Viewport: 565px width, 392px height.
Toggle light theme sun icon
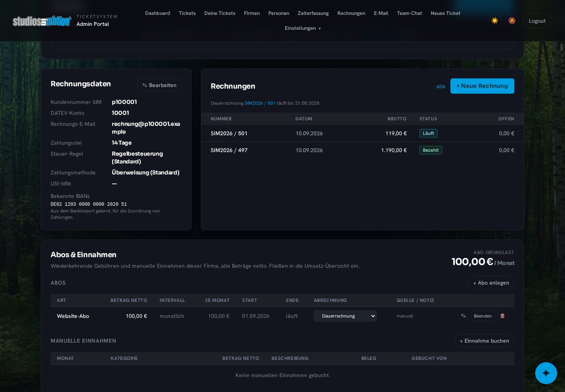[x=495, y=21]
